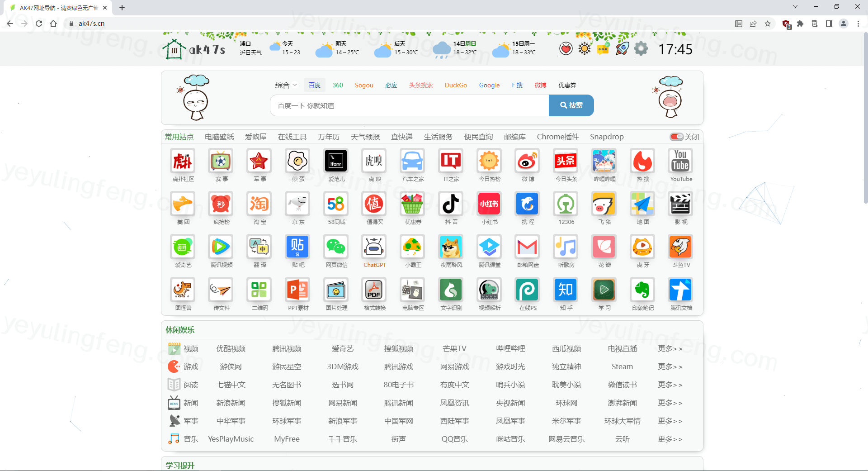Open the 微博 Weibo icon

point(527,161)
